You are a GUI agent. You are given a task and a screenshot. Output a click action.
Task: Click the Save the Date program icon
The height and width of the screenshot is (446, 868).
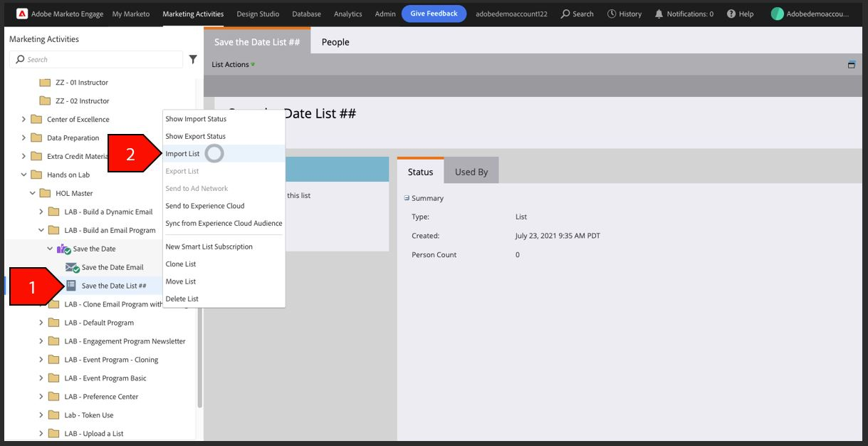[x=63, y=249]
